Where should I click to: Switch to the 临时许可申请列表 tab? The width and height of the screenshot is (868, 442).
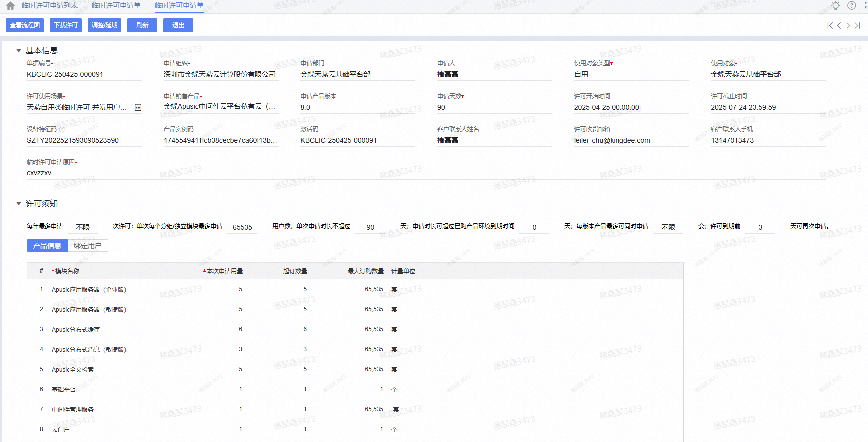tap(50, 6)
